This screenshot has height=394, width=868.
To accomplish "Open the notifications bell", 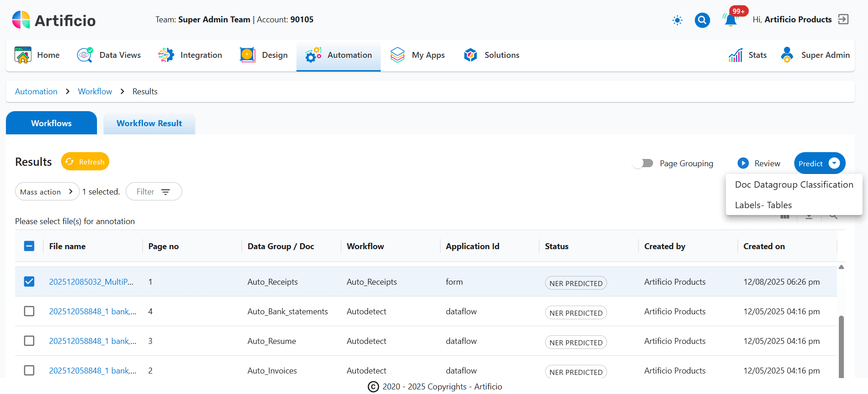I will (x=730, y=20).
